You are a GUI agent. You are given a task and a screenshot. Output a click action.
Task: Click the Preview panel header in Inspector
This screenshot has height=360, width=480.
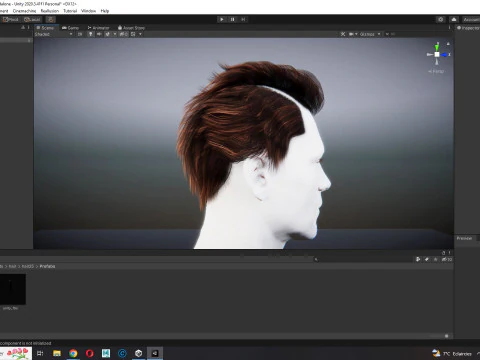pos(464,238)
